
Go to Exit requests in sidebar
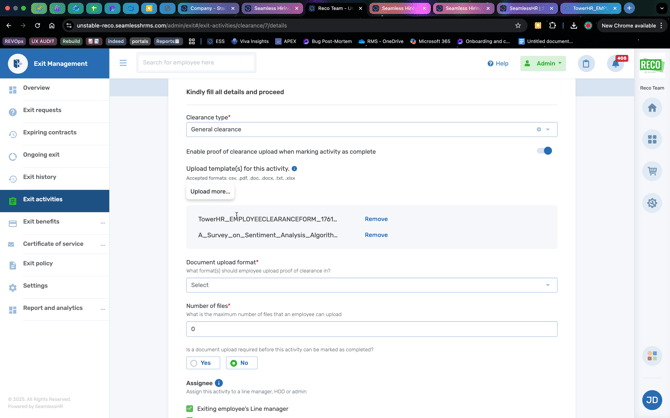[x=42, y=110]
